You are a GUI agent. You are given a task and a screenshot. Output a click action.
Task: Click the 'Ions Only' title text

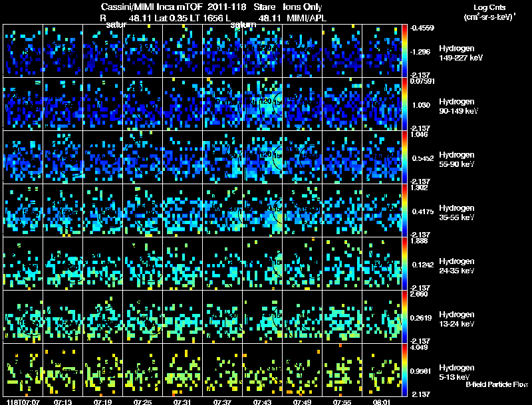(x=303, y=7)
